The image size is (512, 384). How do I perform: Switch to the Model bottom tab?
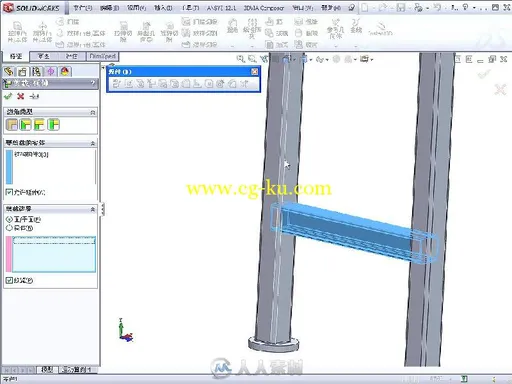(x=47, y=369)
